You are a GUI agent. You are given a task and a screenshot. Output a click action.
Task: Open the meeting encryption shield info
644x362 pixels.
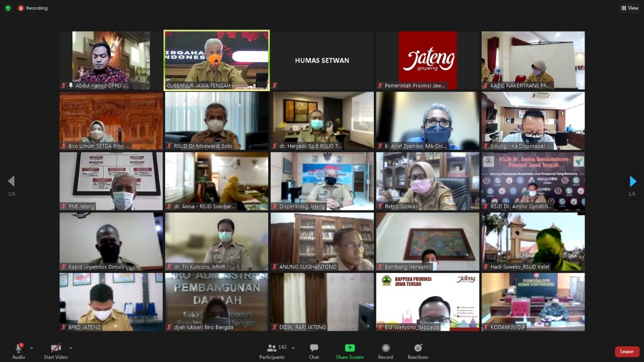(x=8, y=8)
